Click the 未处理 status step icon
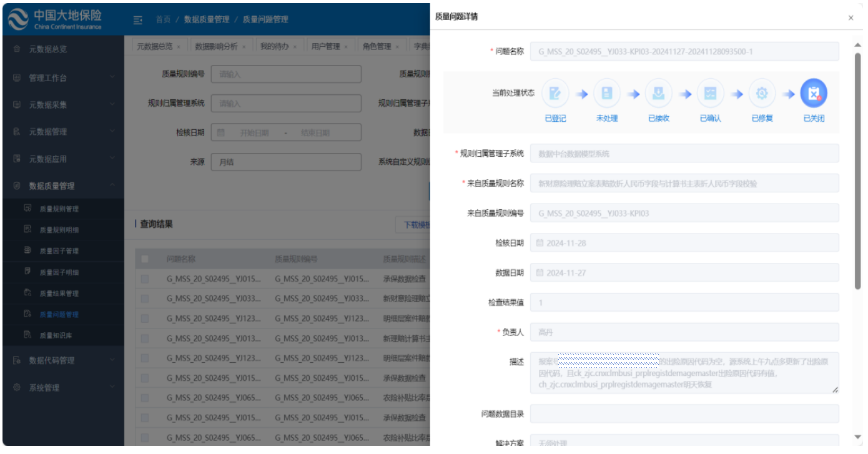This screenshot has width=868, height=454. click(x=606, y=94)
